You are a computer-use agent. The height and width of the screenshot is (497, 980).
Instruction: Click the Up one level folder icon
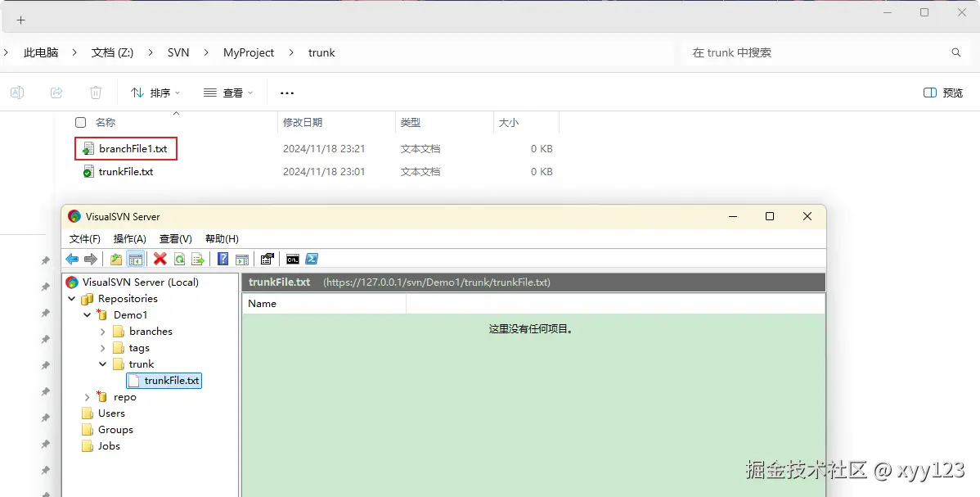(x=115, y=259)
